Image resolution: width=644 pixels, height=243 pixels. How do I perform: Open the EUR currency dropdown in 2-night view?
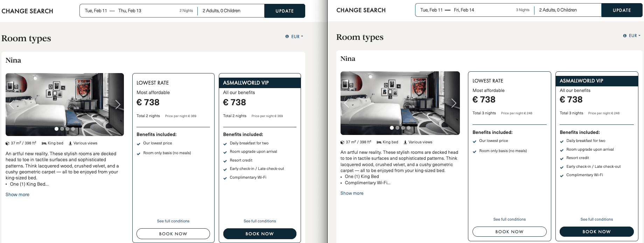pos(297,36)
